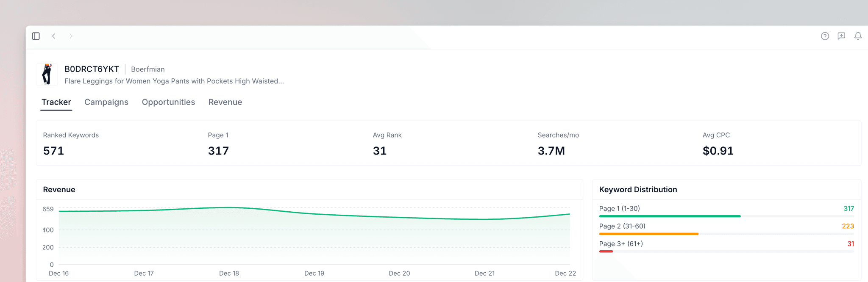This screenshot has height=282, width=868.
Task: Click the Page 3+ (61+) red bar
Action: tap(606, 251)
